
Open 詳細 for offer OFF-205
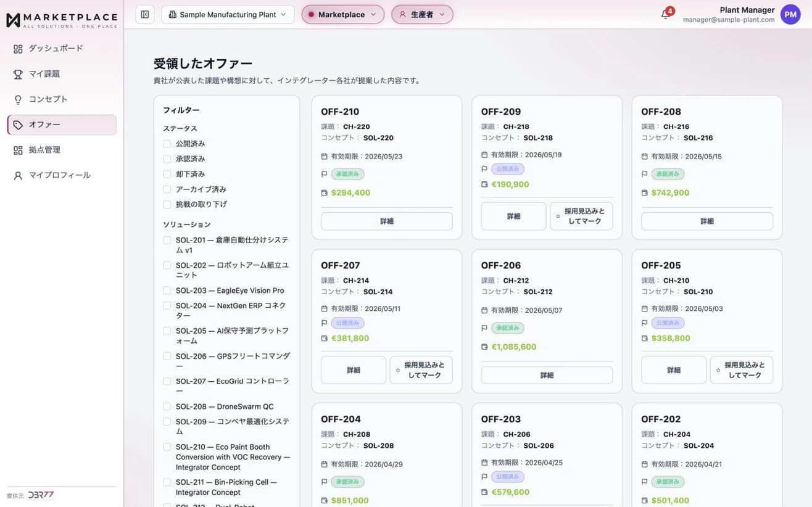coord(674,370)
